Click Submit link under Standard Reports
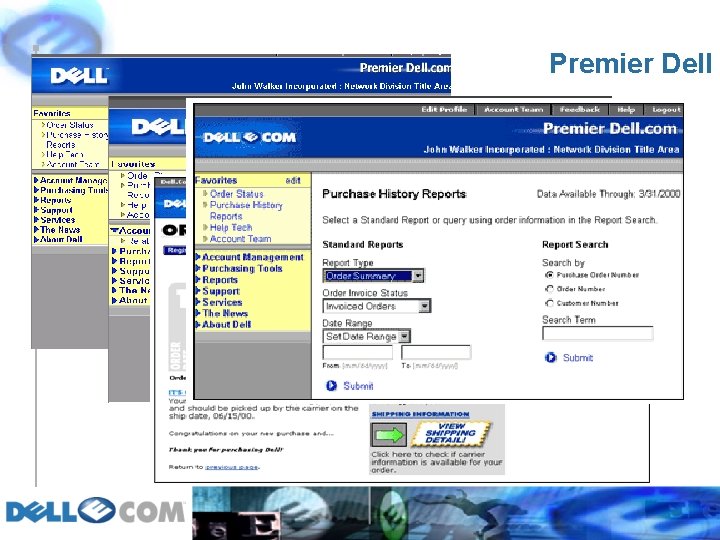The image size is (720, 540). click(x=358, y=386)
